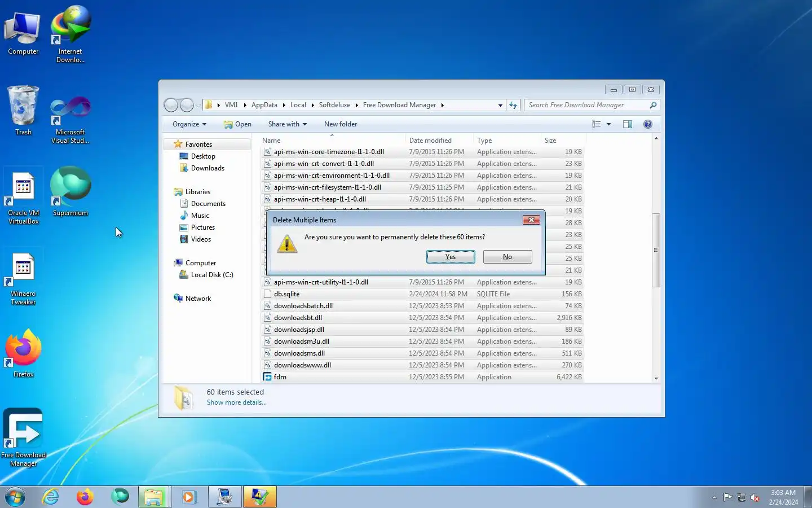Sort by the Size column header
Viewport: 812px width, 508px height.
[563, 141]
